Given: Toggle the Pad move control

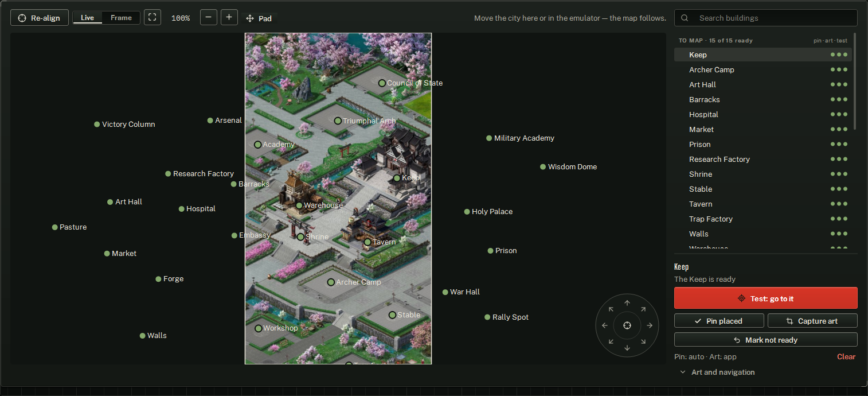Looking at the screenshot, I should coord(259,18).
